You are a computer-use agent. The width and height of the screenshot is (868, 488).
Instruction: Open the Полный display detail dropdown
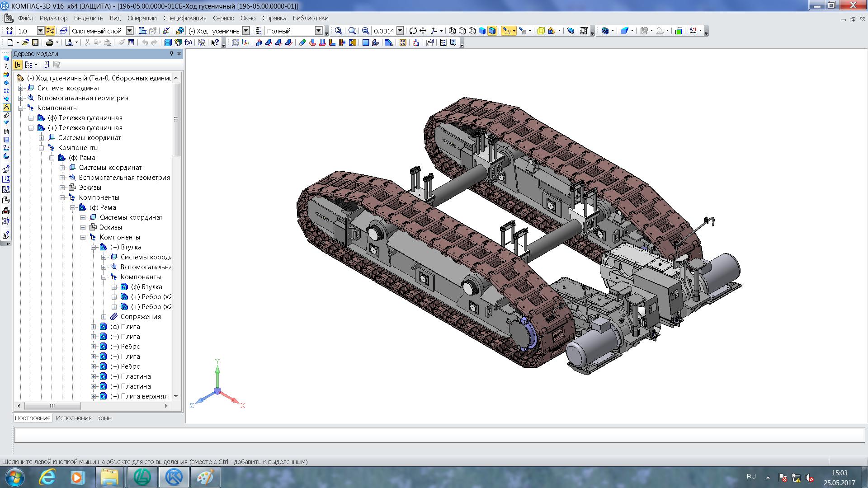pos(318,31)
